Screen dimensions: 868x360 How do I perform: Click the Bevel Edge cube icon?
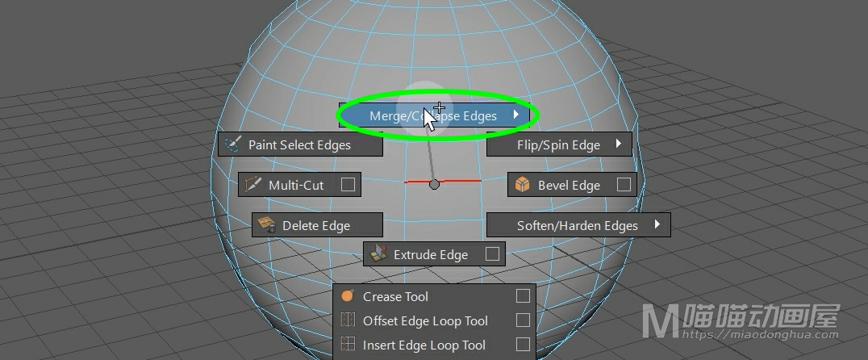point(522,184)
